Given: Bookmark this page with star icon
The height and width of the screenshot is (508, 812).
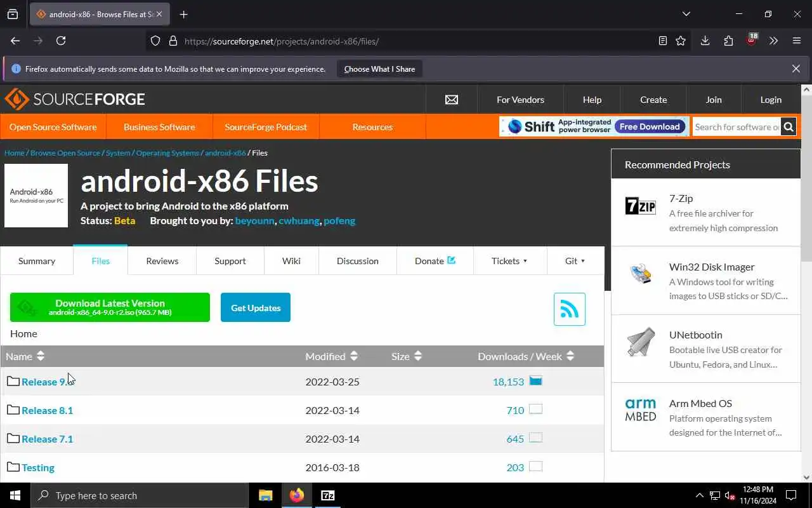Looking at the screenshot, I should (x=681, y=41).
